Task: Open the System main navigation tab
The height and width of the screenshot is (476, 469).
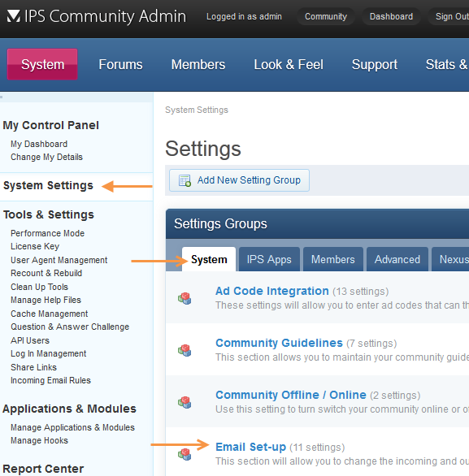Action: tap(42, 64)
